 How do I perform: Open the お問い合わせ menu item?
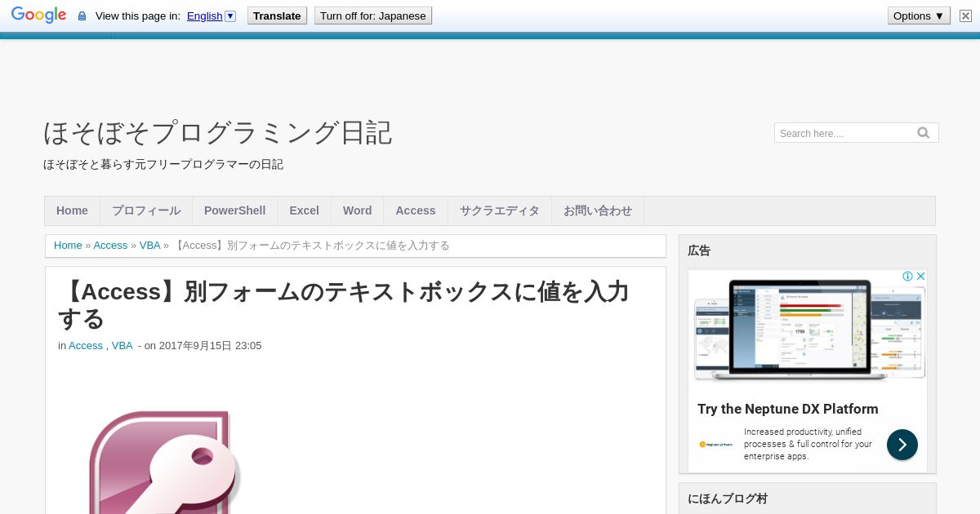point(598,210)
